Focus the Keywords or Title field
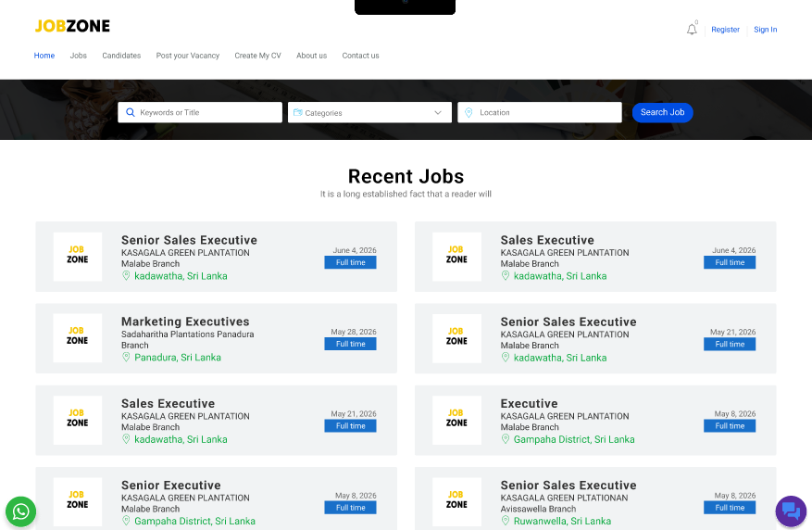 tap(200, 112)
